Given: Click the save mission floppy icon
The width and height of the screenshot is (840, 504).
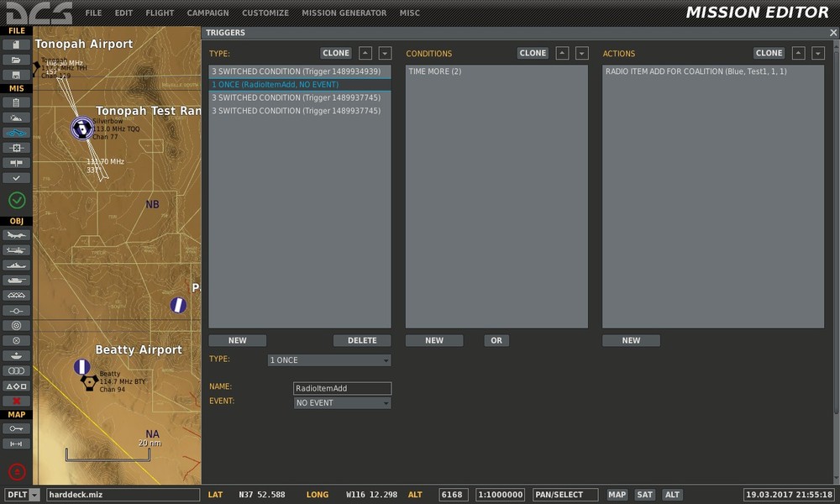Looking at the screenshot, I should pyautogui.click(x=17, y=74).
